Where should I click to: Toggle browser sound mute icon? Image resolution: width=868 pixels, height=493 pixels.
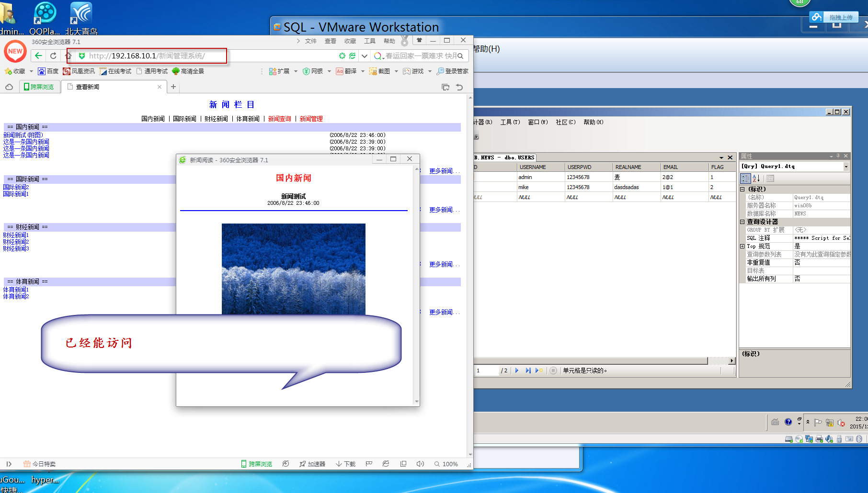(x=420, y=464)
